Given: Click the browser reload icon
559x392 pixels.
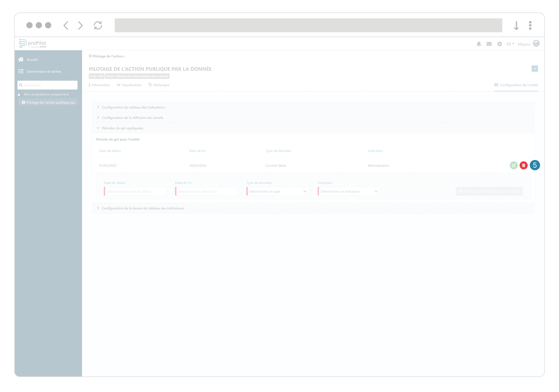Looking at the screenshot, I should tap(98, 25).
